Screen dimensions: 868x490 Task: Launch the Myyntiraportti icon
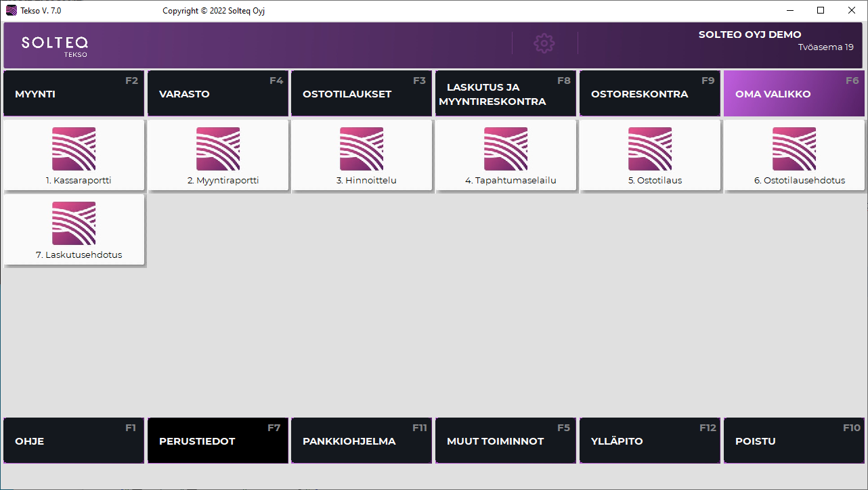point(218,149)
